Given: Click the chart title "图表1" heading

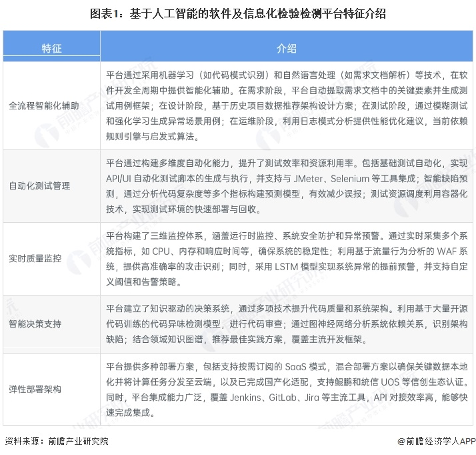Looking at the screenshot, I should [x=237, y=14].
